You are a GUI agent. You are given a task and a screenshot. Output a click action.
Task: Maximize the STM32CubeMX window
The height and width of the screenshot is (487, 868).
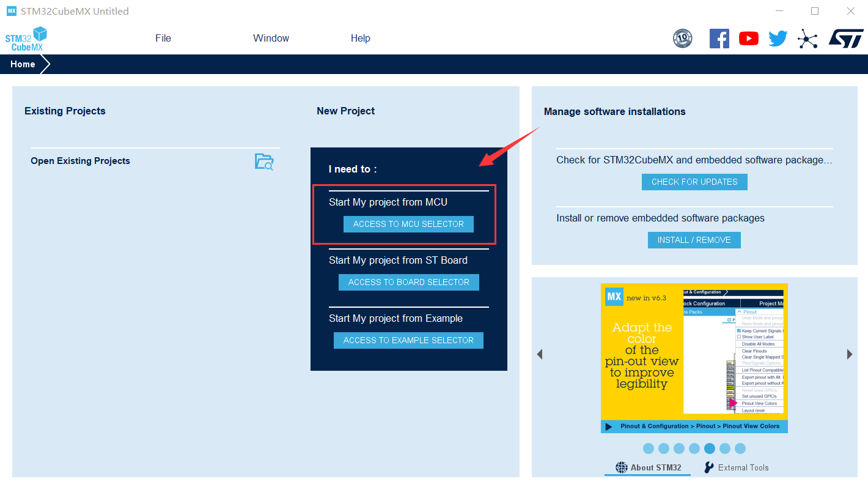point(815,11)
